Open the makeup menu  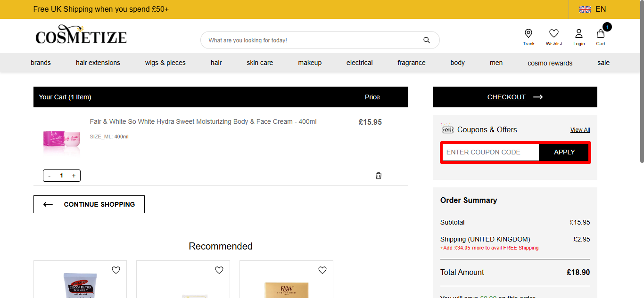310,63
